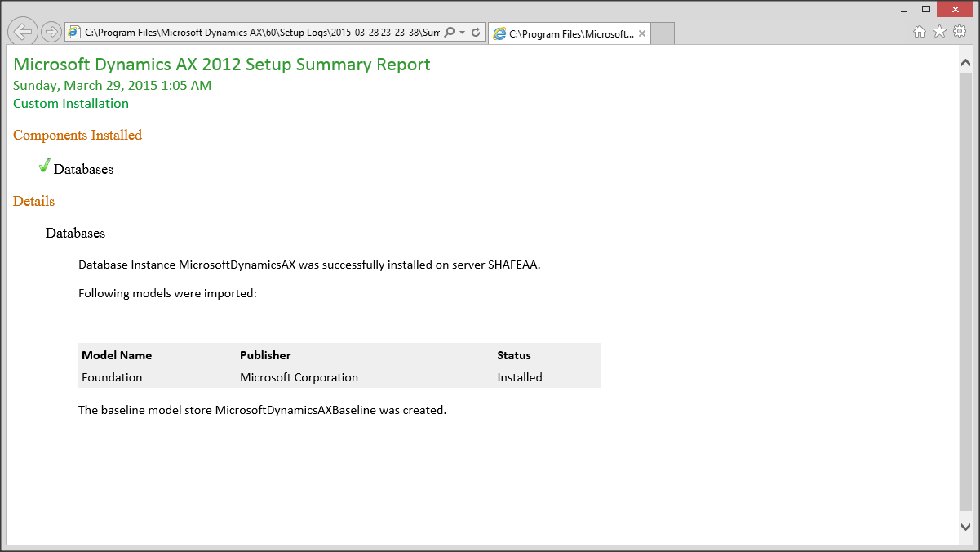Click the Setup Summary Report title

(222, 65)
